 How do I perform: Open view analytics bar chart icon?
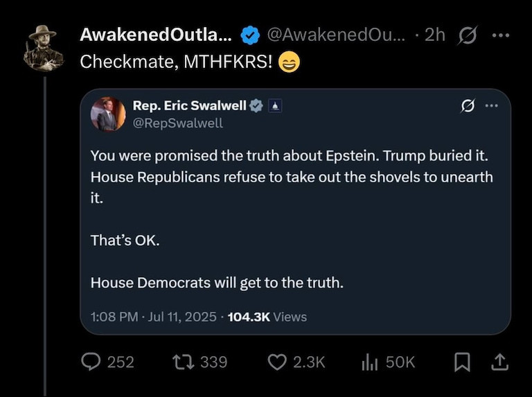369,361
